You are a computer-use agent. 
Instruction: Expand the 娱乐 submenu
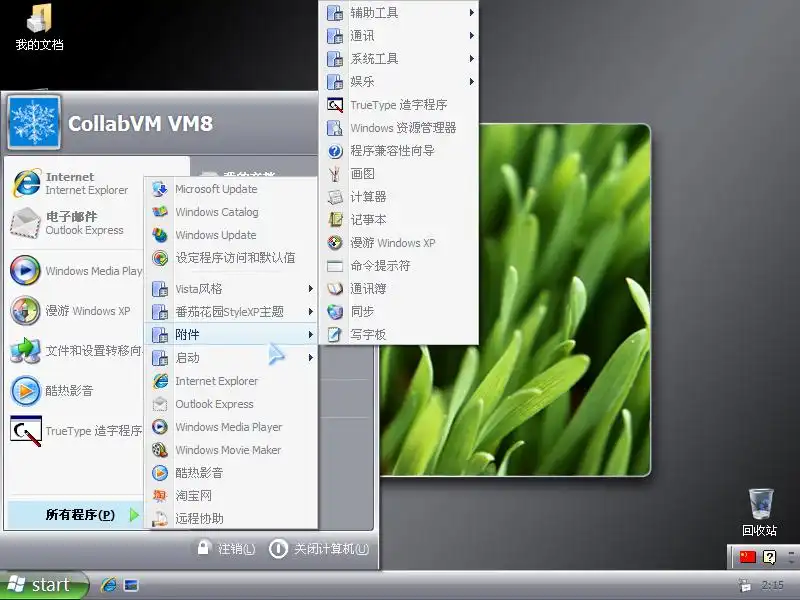[399, 82]
